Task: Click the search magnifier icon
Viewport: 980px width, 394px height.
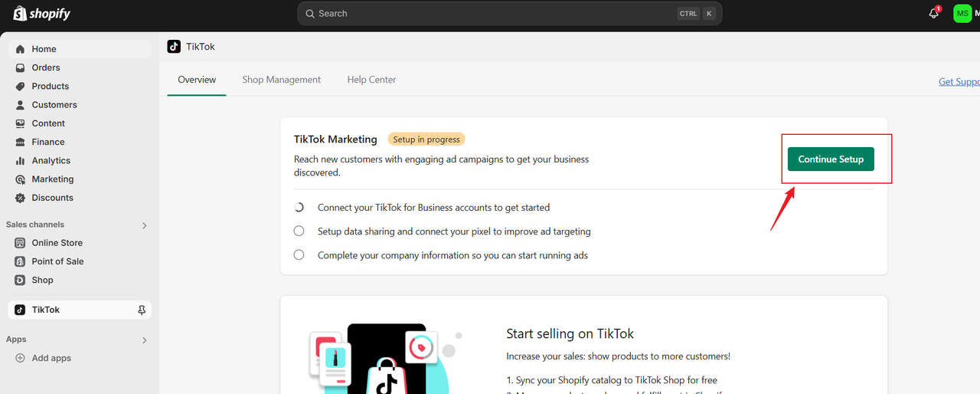Action: tap(310, 13)
